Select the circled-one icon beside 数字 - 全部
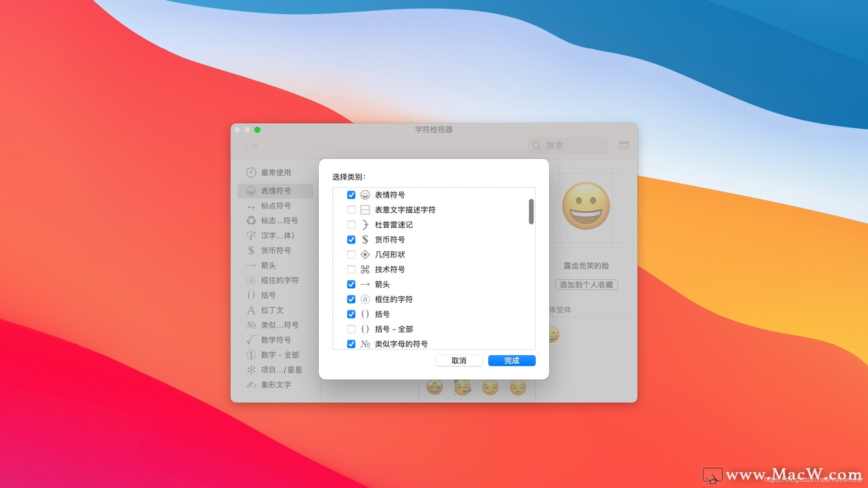Screen dimensions: 868x488 click(x=251, y=355)
